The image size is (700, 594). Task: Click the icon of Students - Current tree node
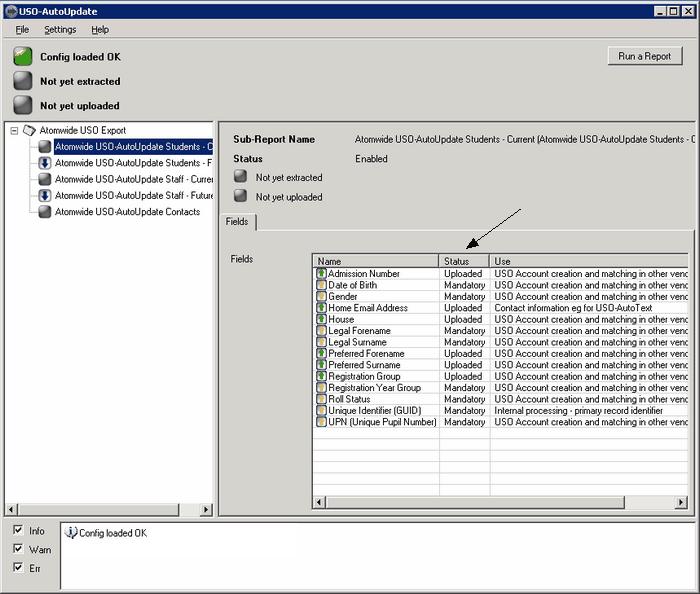45,146
